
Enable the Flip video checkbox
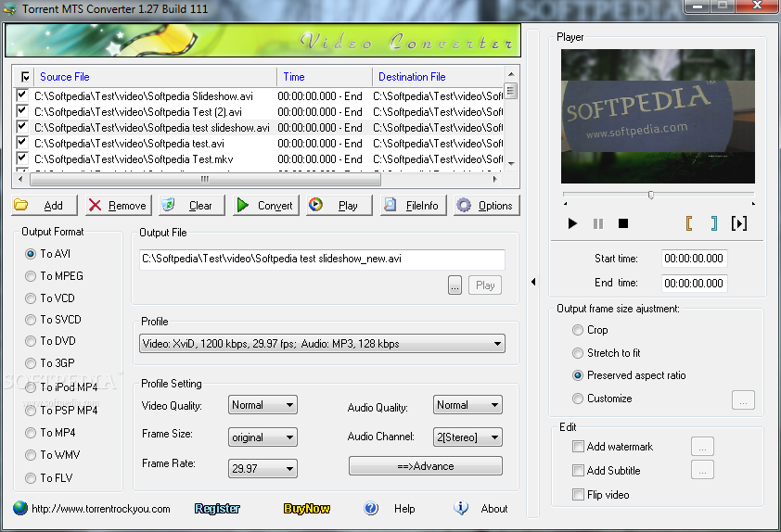578,495
